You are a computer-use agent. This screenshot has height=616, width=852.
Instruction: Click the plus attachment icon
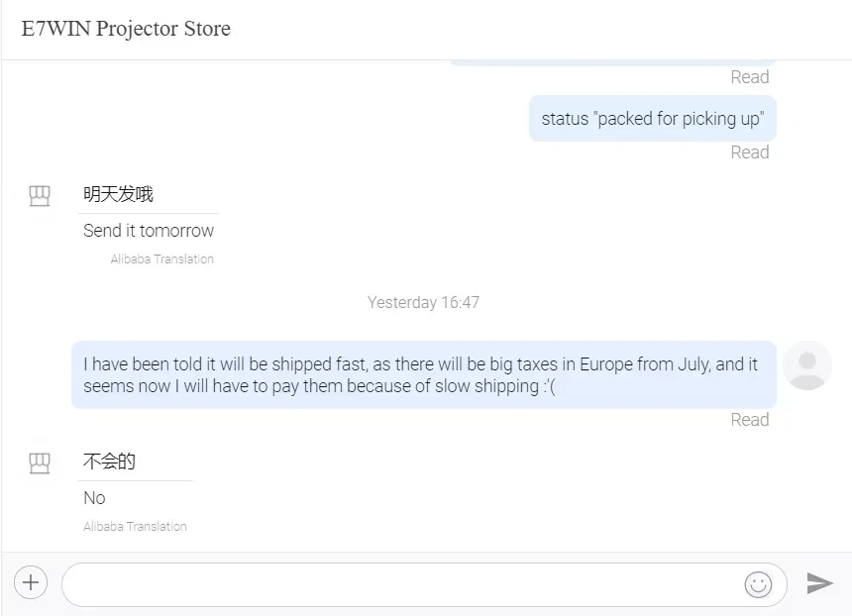click(30, 582)
